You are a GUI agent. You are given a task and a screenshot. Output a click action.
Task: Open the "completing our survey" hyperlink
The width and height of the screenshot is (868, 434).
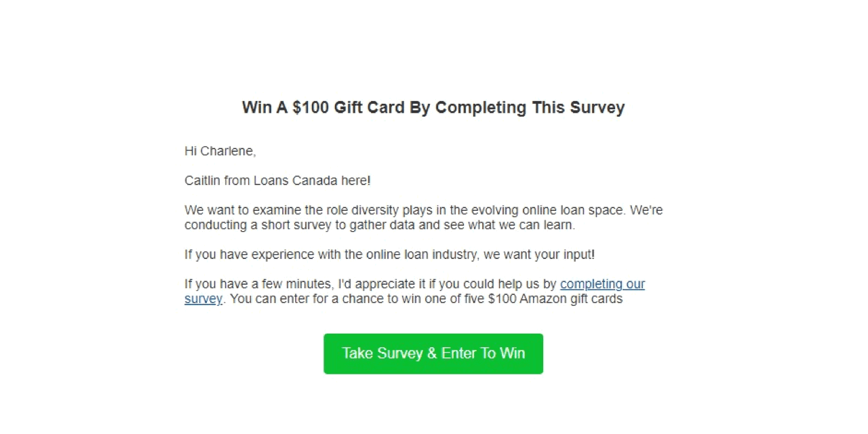click(602, 283)
